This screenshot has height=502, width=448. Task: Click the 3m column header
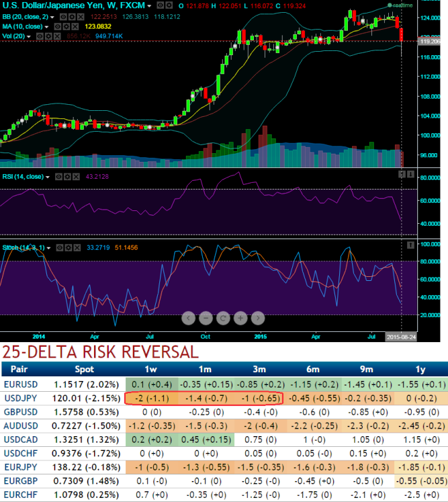click(x=259, y=369)
